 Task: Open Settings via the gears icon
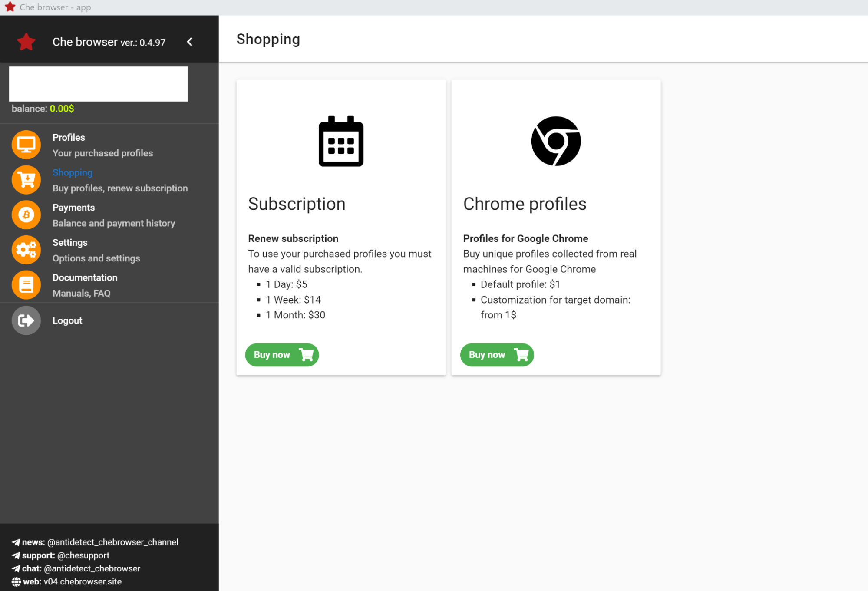point(26,250)
